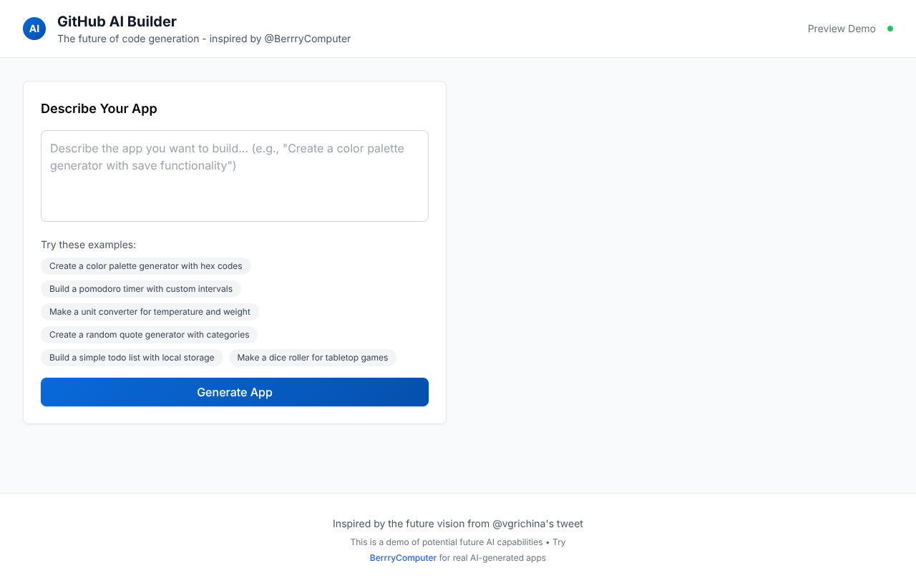
Task: Click the Generate App button
Action: (235, 392)
